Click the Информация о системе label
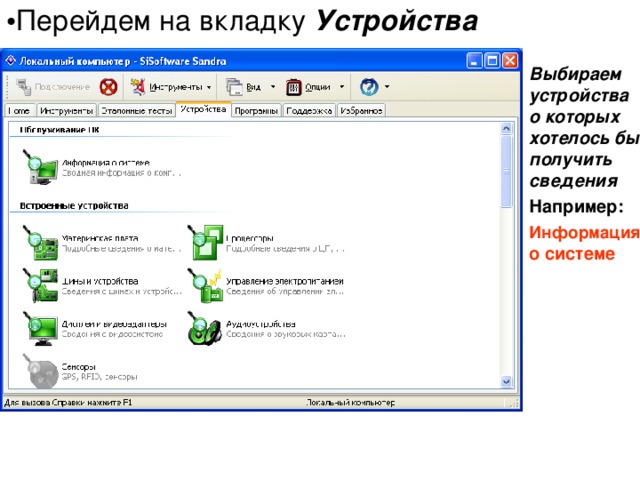The width and height of the screenshot is (640, 480). (106, 162)
